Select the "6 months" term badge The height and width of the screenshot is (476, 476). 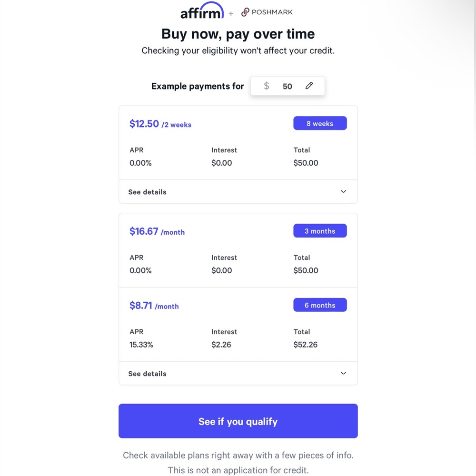tap(320, 306)
